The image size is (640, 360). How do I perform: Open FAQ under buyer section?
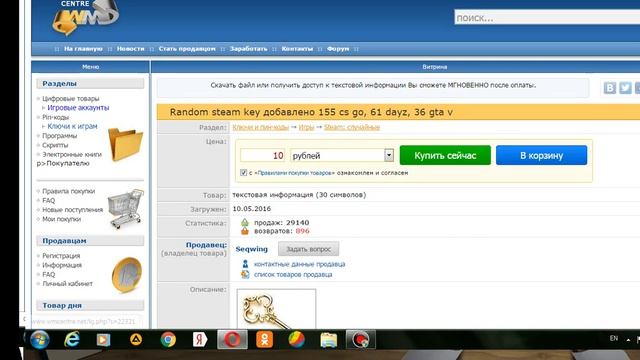click(x=49, y=200)
